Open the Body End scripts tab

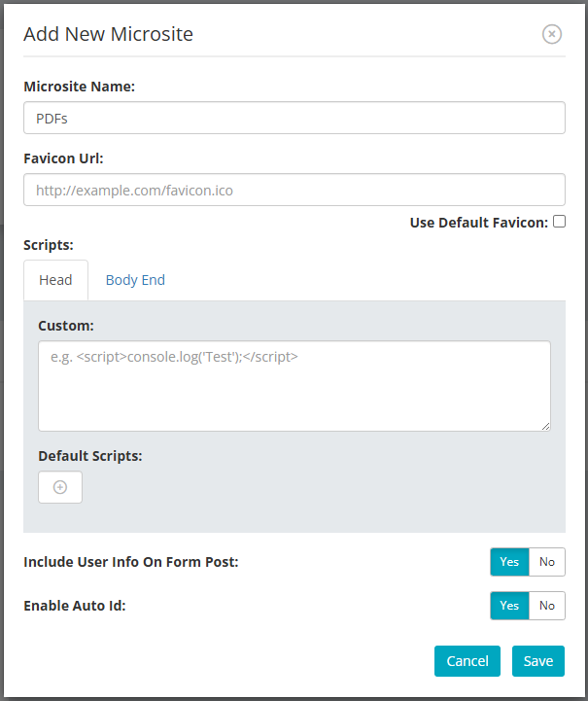(x=135, y=280)
